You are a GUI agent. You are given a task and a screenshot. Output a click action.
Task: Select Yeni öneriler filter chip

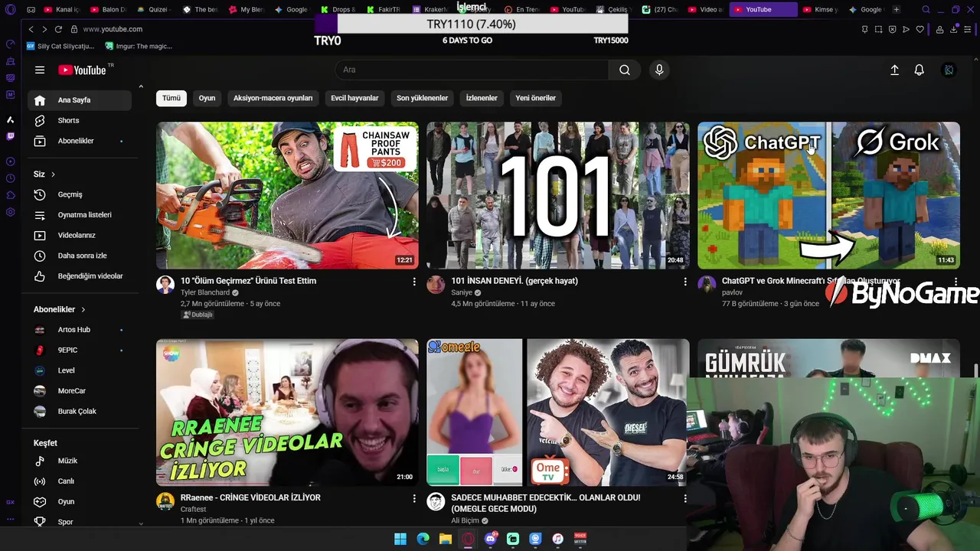coord(535,98)
